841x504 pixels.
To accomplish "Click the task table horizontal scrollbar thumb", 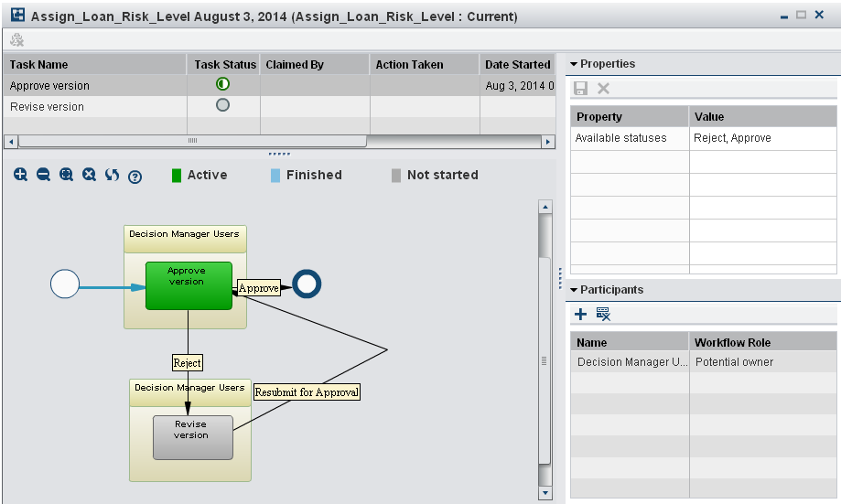I will click(x=192, y=141).
